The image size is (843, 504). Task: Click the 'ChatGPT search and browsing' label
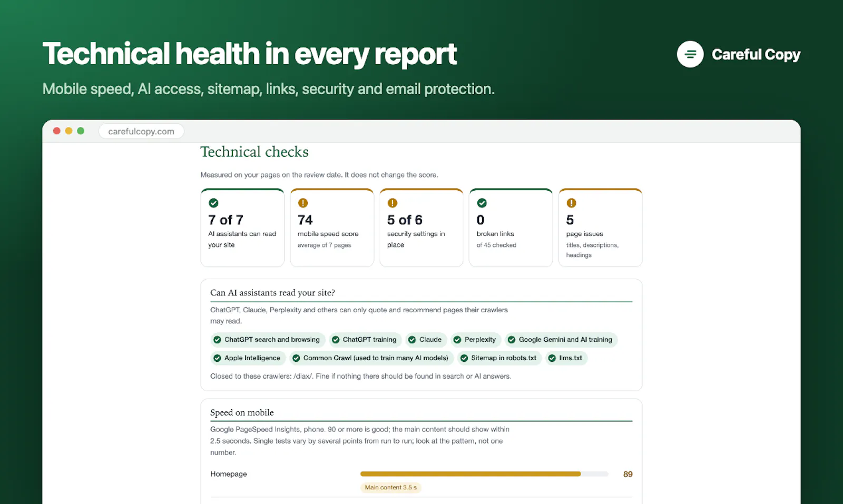272,340
